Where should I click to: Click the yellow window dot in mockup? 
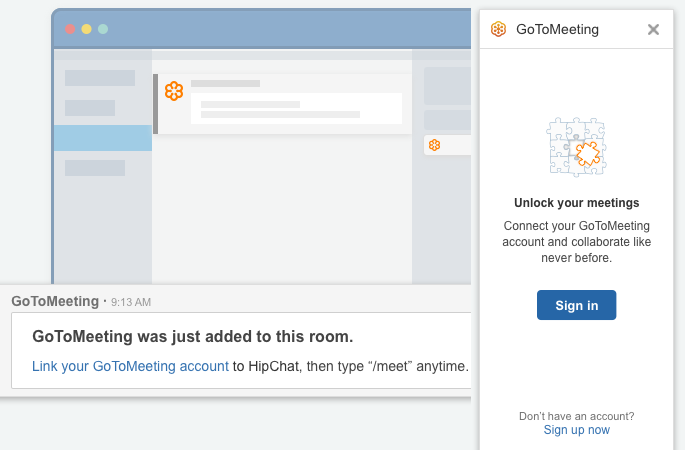pos(86,29)
